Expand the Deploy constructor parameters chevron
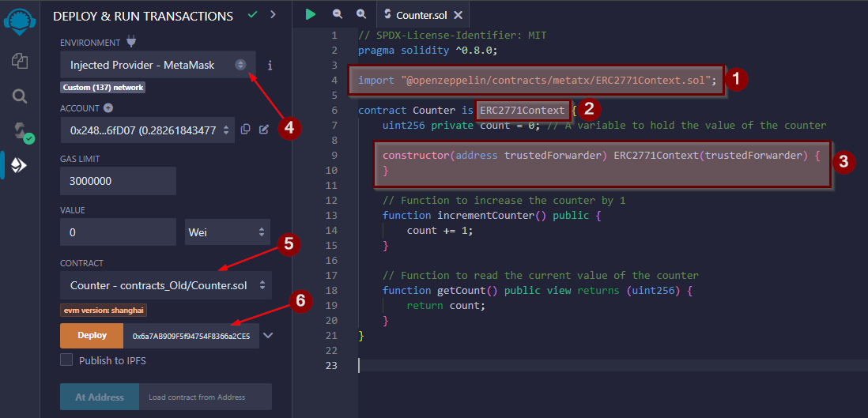The height and width of the screenshot is (418, 868). [x=269, y=336]
